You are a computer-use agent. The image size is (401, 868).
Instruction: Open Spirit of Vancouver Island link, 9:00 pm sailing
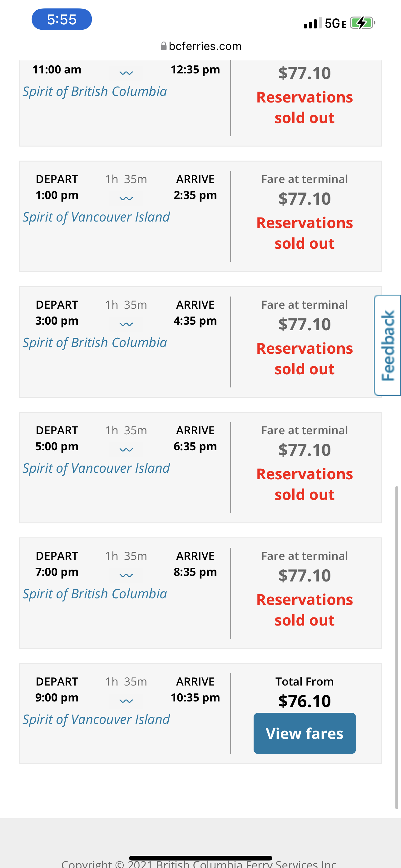click(x=96, y=719)
